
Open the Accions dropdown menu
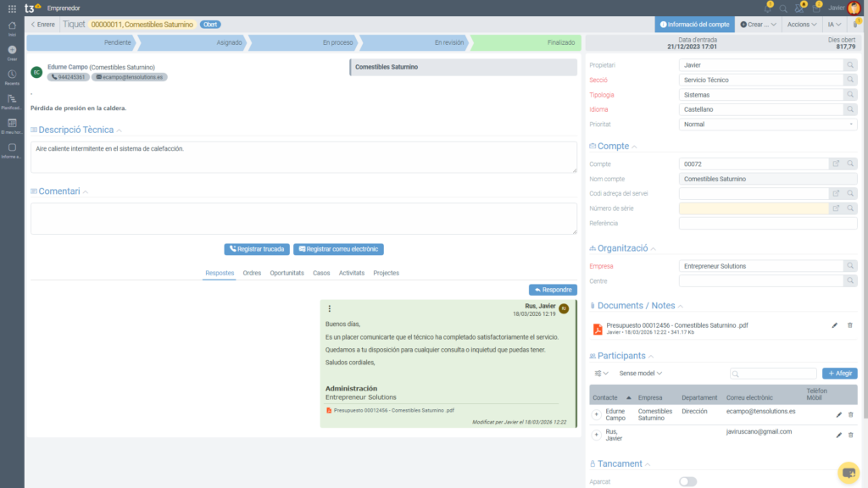point(801,25)
